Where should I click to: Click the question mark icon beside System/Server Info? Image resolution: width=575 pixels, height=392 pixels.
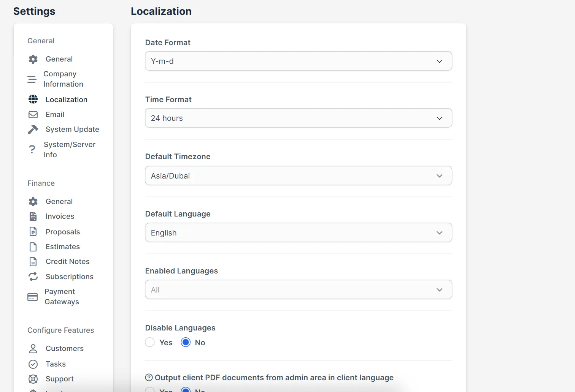pos(32,149)
